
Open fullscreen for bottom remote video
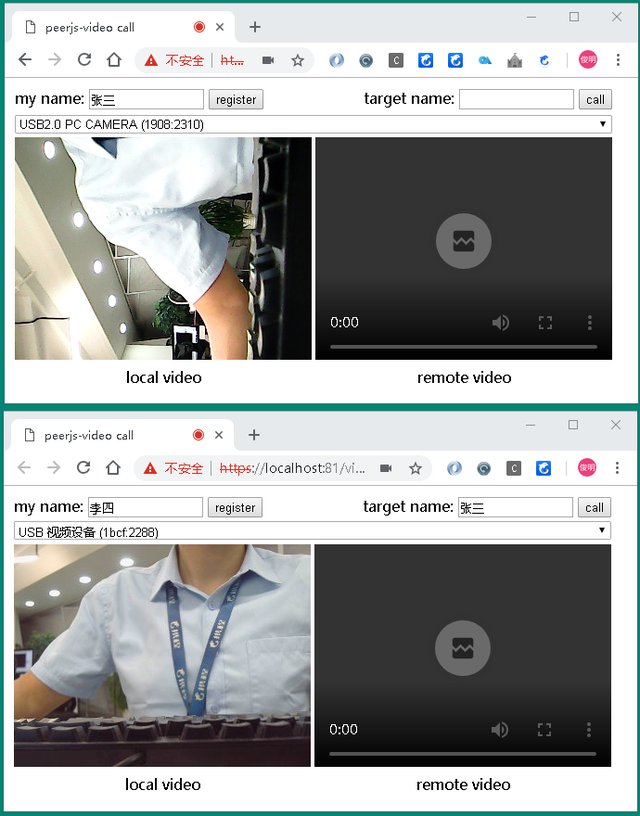click(544, 729)
